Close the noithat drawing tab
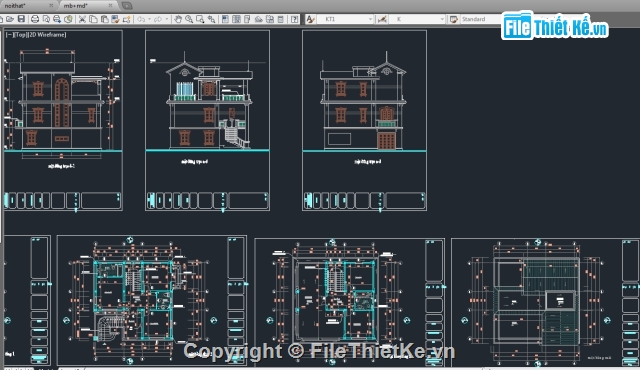Image resolution: width=640 pixels, height=370 pixels. click(51, 5)
